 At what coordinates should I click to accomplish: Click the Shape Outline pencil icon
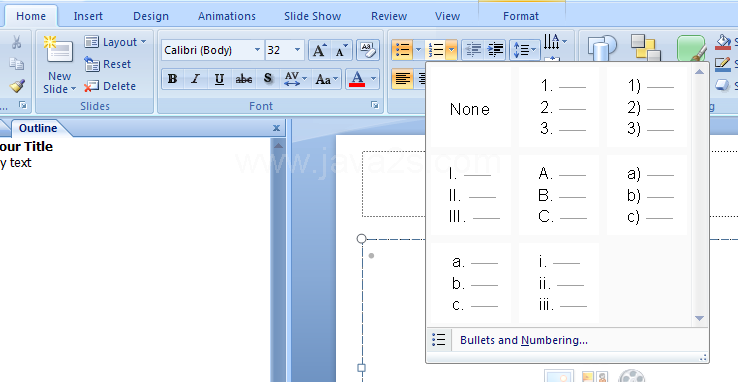tap(723, 63)
